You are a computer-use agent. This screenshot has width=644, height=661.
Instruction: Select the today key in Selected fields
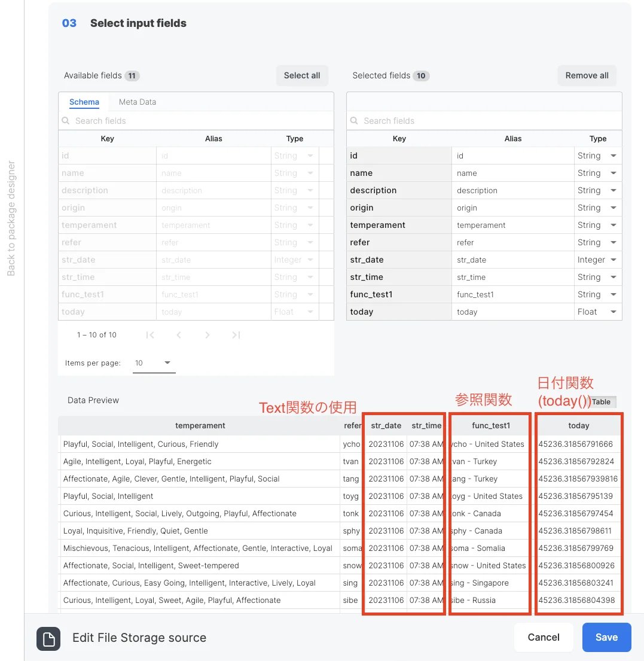click(x=399, y=312)
